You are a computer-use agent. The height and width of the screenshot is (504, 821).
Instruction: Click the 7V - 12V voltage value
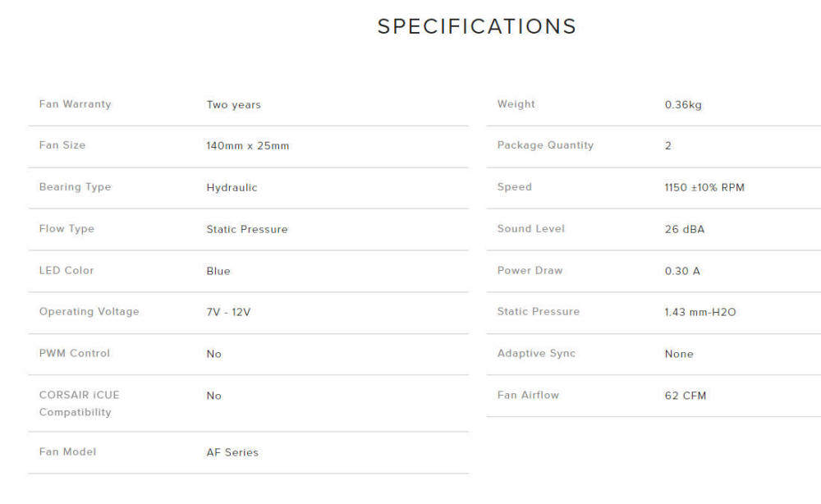tap(228, 313)
